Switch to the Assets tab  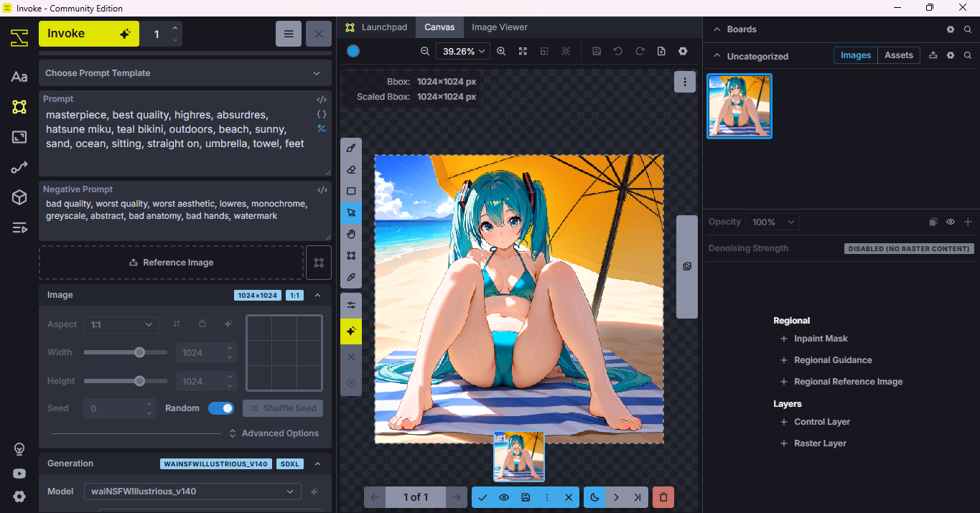pos(898,55)
